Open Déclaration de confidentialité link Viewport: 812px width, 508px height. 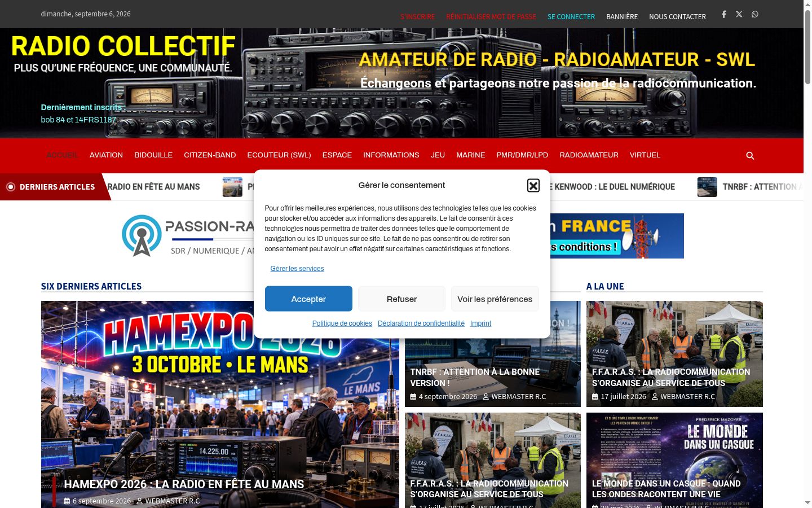[421, 323]
